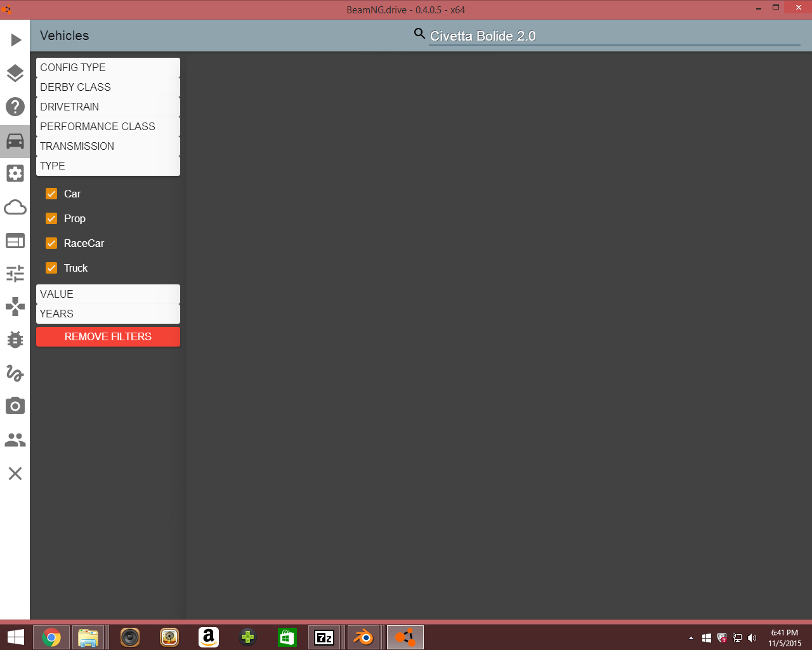This screenshot has height=650, width=812.
Task: Expand the PERFORMANCE CLASS filter
Action: pyautogui.click(x=108, y=126)
